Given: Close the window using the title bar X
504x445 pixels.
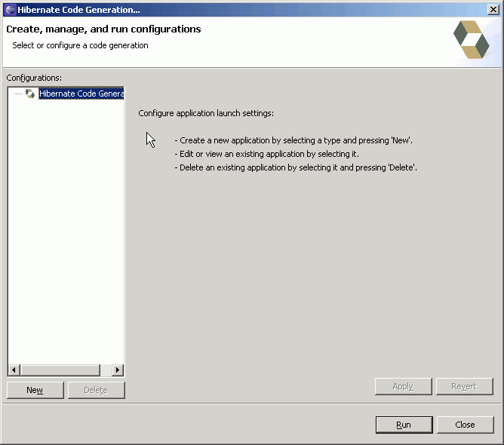Looking at the screenshot, I should pyautogui.click(x=493, y=10).
